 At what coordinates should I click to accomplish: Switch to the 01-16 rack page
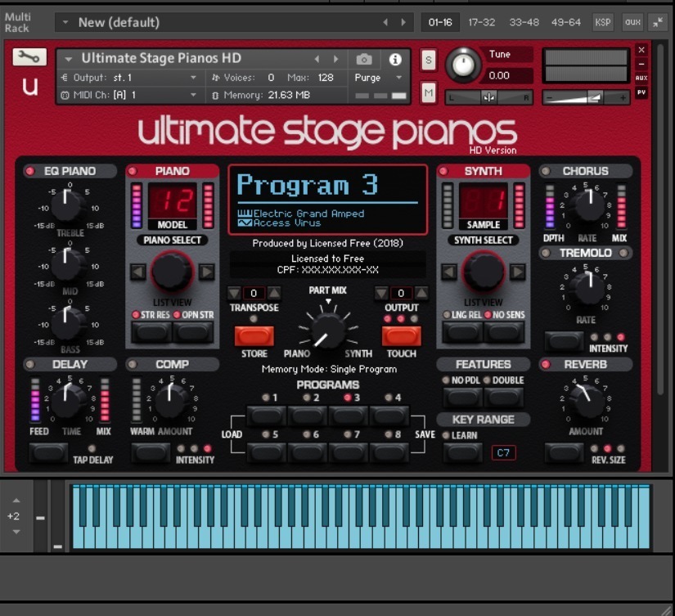click(440, 22)
